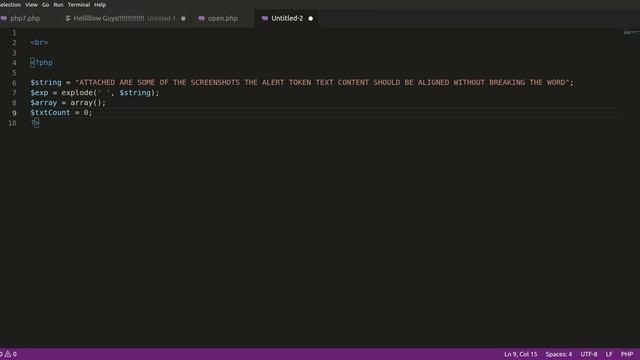Change end of line sequence LF
640x360 pixels.
(609, 354)
